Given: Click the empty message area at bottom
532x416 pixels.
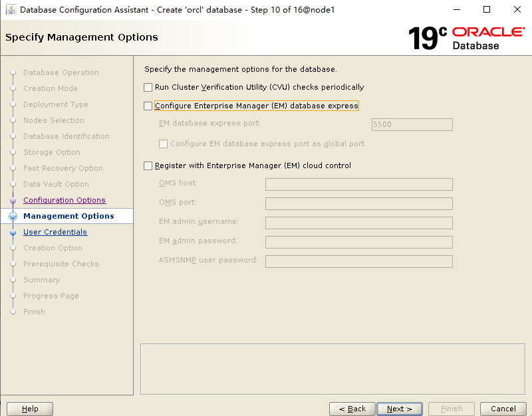Looking at the screenshot, I should coord(332,369).
